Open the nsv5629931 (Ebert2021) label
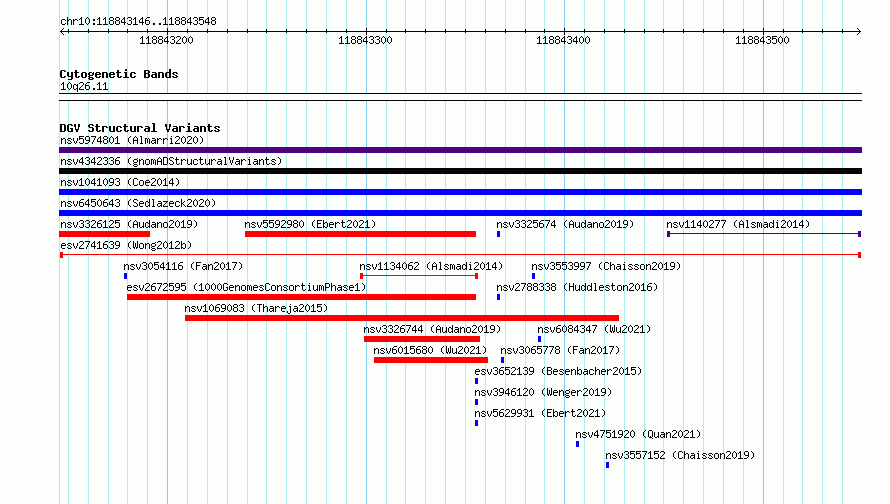Viewport: 890px width, 504px height. [x=540, y=413]
